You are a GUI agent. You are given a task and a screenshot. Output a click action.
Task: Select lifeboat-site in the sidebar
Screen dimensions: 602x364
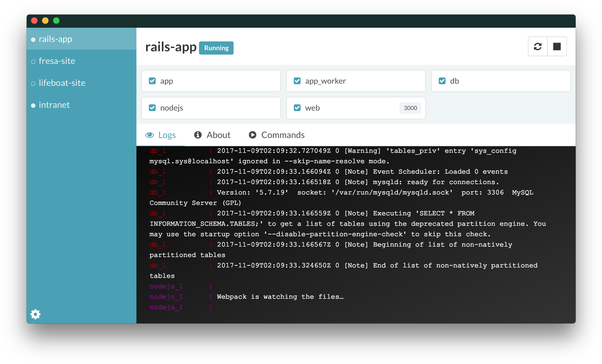(x=62, y=83)
